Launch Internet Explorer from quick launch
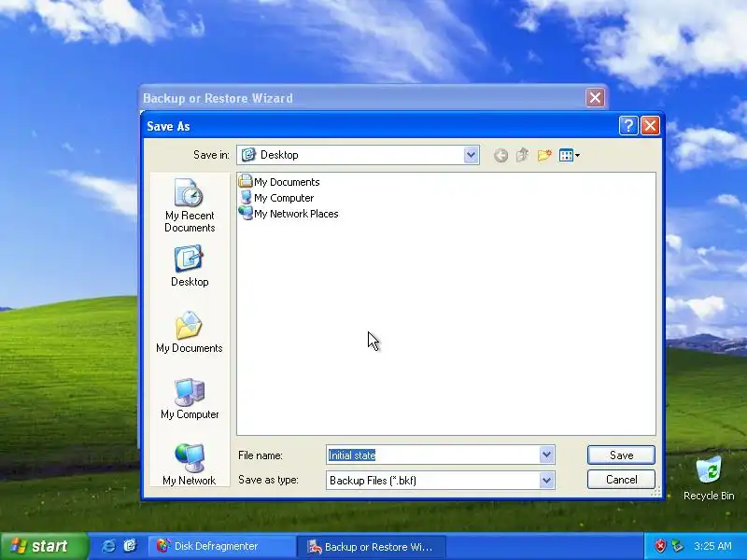Viewport: 747px width, 560px height. 108,546
